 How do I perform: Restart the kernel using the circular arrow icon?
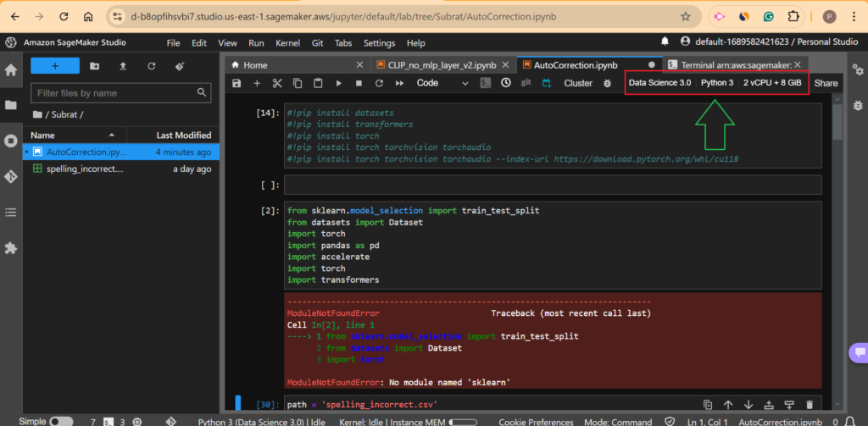[378, 83]
